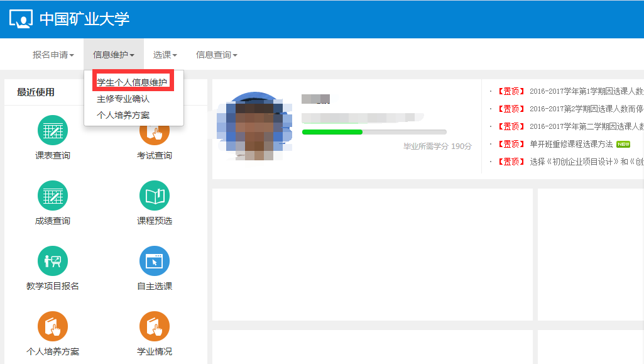
Task: Expand the 报名申请 dropdown menu
Action: [x=53, y=55]
